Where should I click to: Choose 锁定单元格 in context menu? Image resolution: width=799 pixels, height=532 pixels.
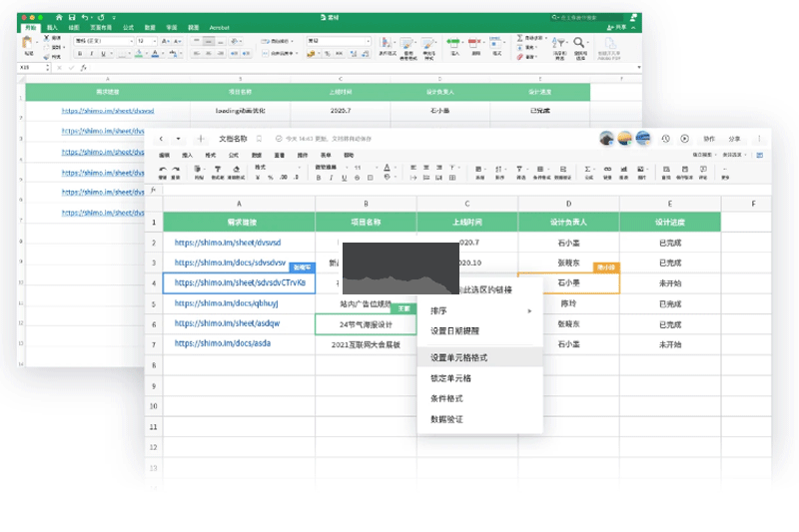click(x=452, y=378)
